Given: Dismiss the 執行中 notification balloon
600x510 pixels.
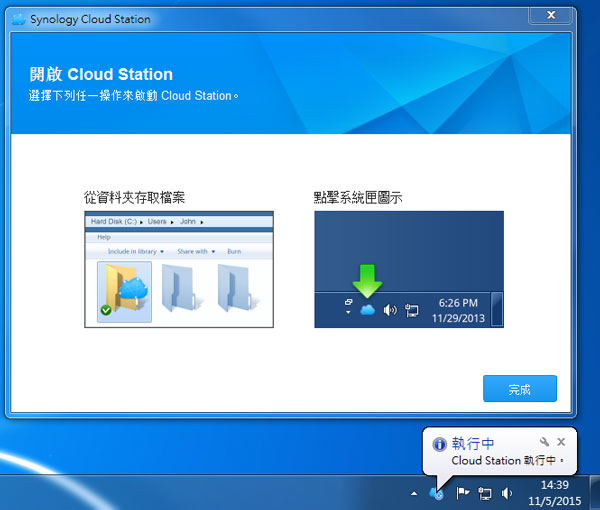Looking at the screenshot, I should click(x=561, y=442).
